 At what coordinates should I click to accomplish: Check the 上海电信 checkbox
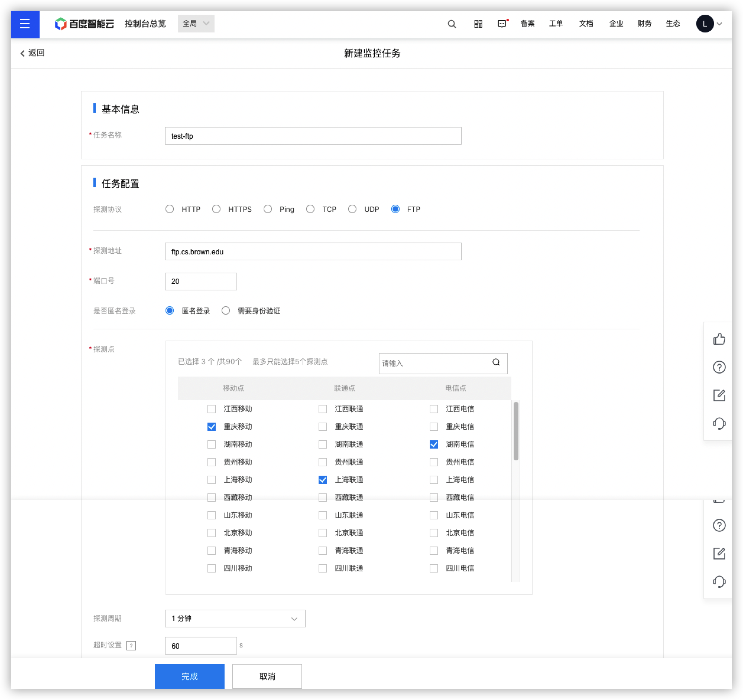[x=433, y=480]
